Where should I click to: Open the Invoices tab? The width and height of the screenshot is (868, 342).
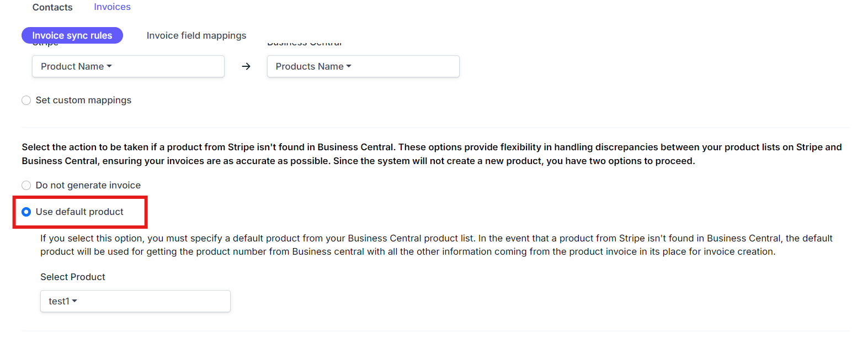[x=112, y=7]
